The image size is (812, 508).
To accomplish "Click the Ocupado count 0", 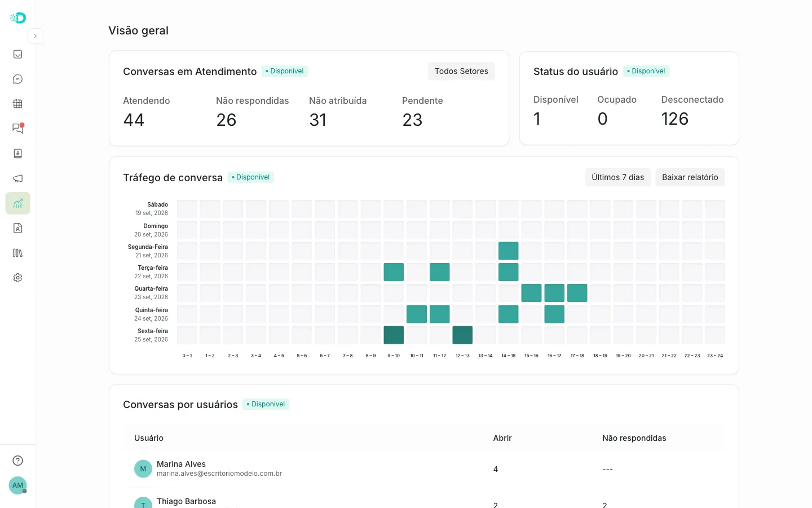I will click(602, 119).
